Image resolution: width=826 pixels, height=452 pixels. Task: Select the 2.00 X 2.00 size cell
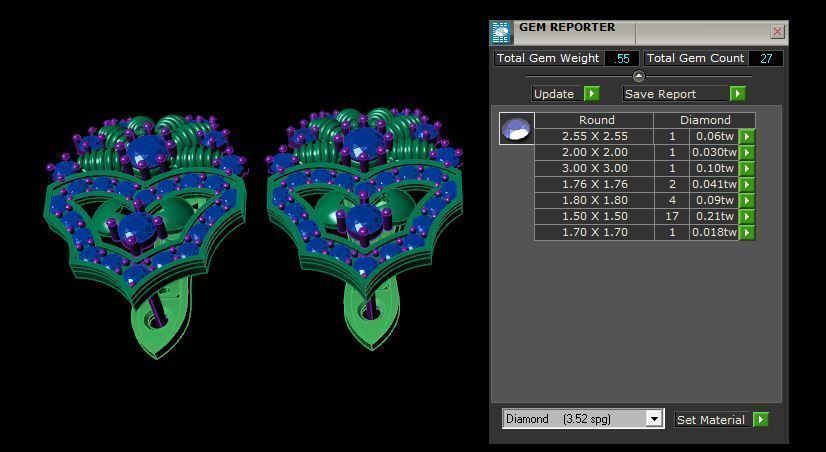point(595,152)
